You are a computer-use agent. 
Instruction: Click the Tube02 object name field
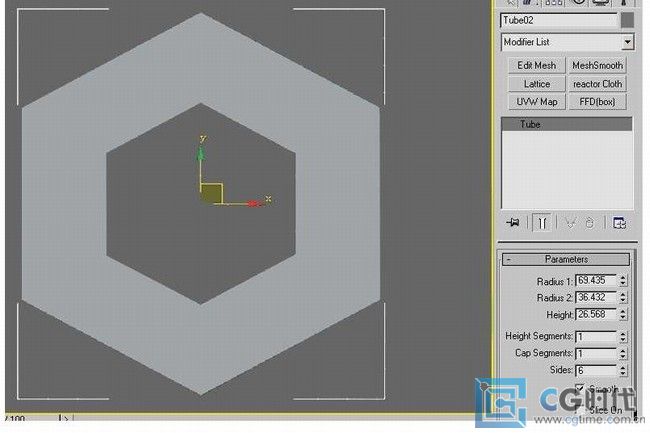[559, 20]
